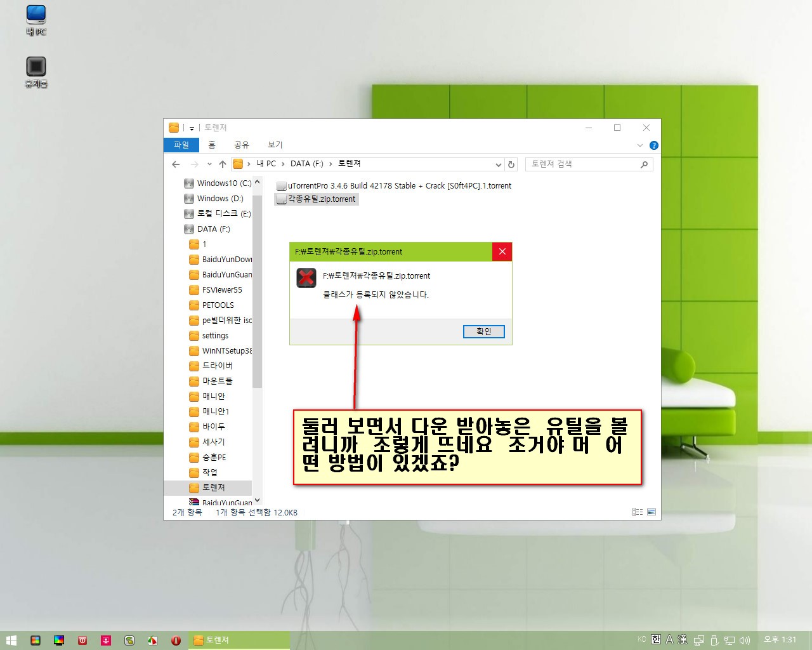Select 작업 folder in tree
The width and height of the screenshot is (812, 650).
pyautogui.click(x=204, y=473)
